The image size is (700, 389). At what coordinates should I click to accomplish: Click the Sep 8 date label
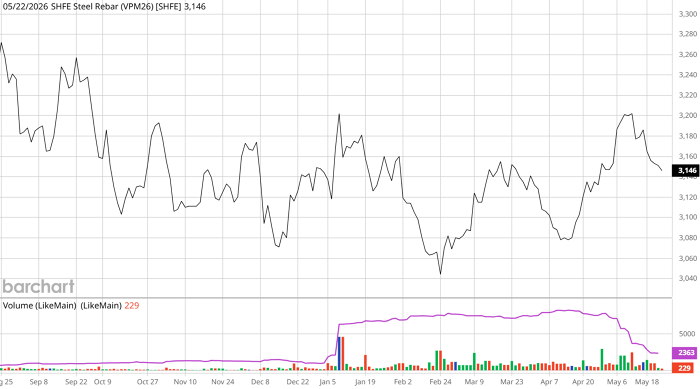38,382
